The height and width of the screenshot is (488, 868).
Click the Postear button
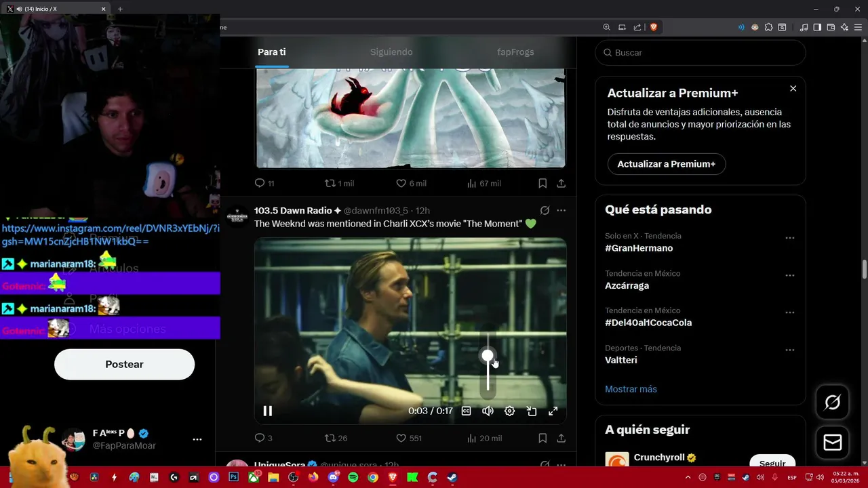[x=124, y=364]
